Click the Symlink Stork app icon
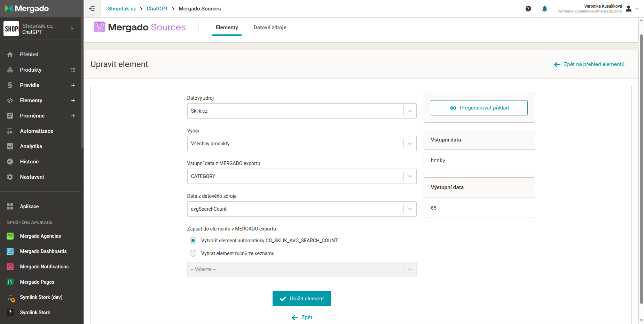Image resolution: width=644 pixels, height=324 pixels. [10, 313]
